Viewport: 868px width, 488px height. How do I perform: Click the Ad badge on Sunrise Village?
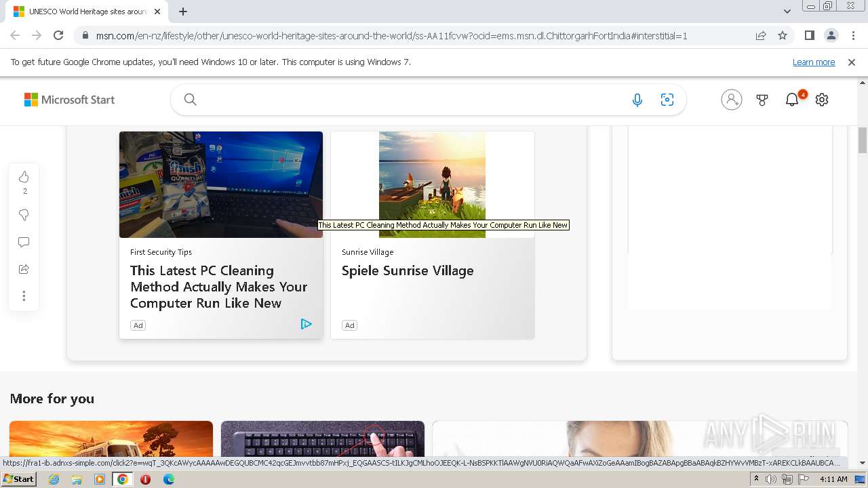click(349, 325)
